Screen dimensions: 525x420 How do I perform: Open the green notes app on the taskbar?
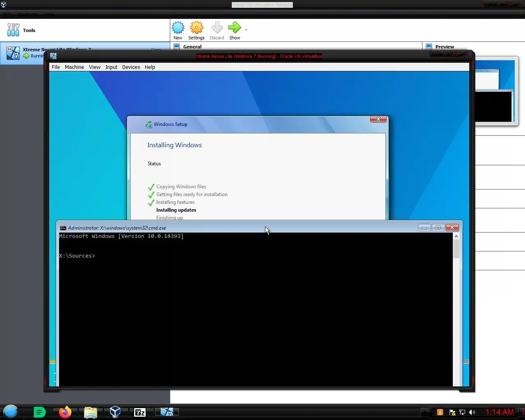tap(39, 412)
